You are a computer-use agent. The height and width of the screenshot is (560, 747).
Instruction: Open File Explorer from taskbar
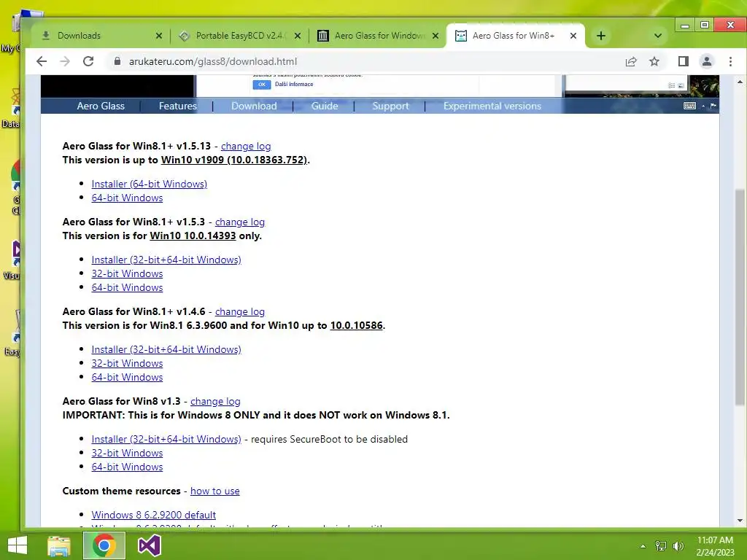59,545
